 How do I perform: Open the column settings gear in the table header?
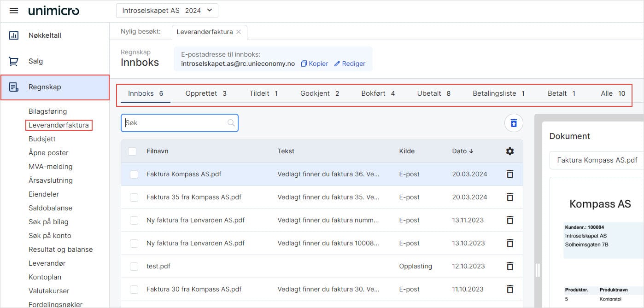coord(509,151)
